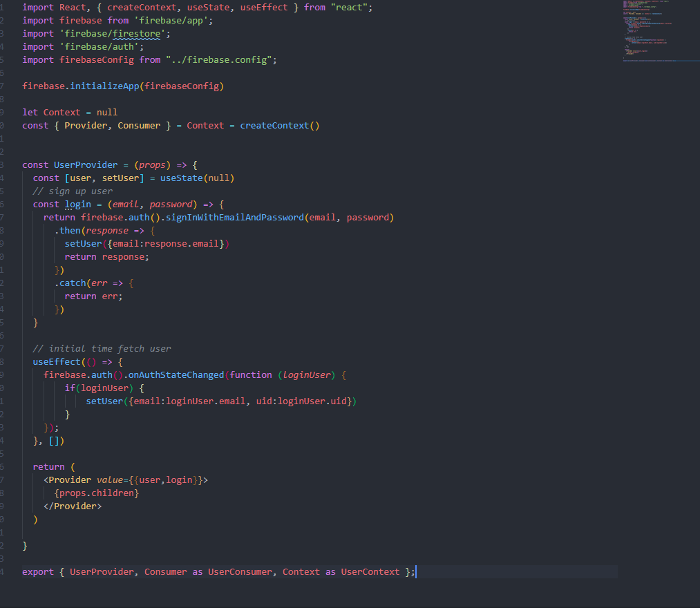The height and width of the screenshot is (608, 700).
Task: Click the highlighted export statement line
Action: click(207, 571)
